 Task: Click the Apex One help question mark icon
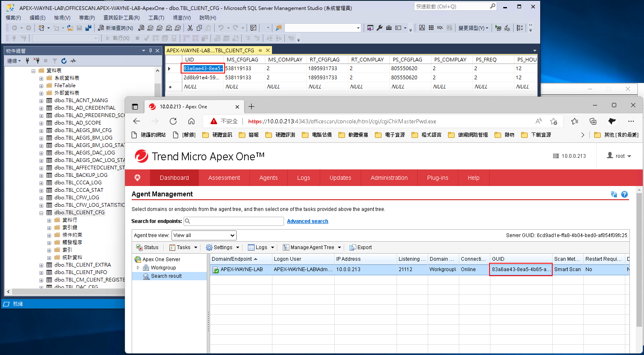(624, 194)
